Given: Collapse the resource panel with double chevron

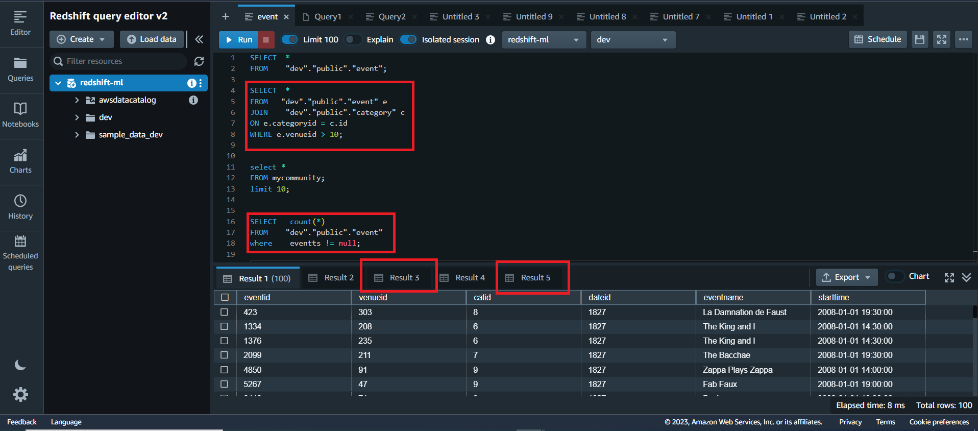Looking at the screenshot, I should pos(199,39).
